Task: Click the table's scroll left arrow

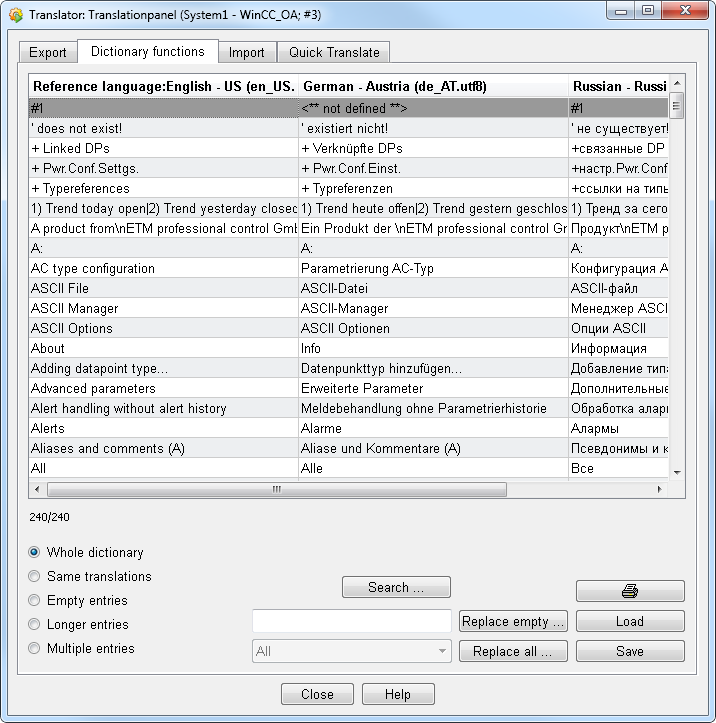Action: tap(37, 489)
